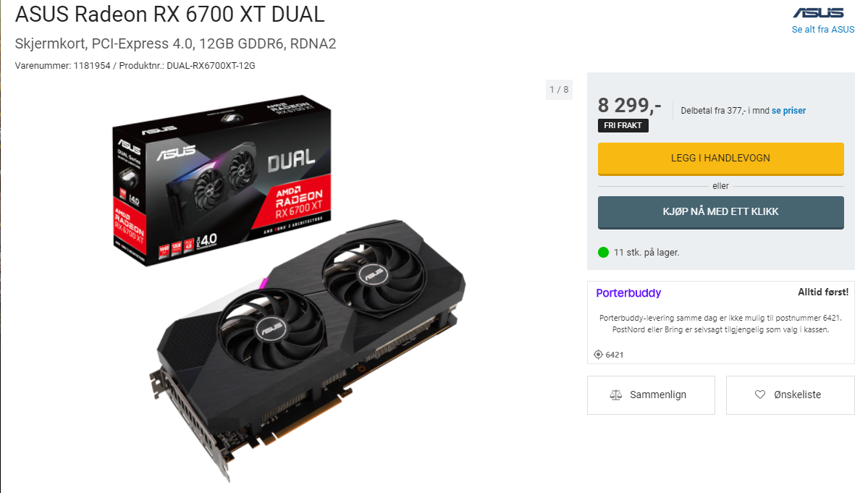Click the green stock status dot

click(x=603, y=253)
